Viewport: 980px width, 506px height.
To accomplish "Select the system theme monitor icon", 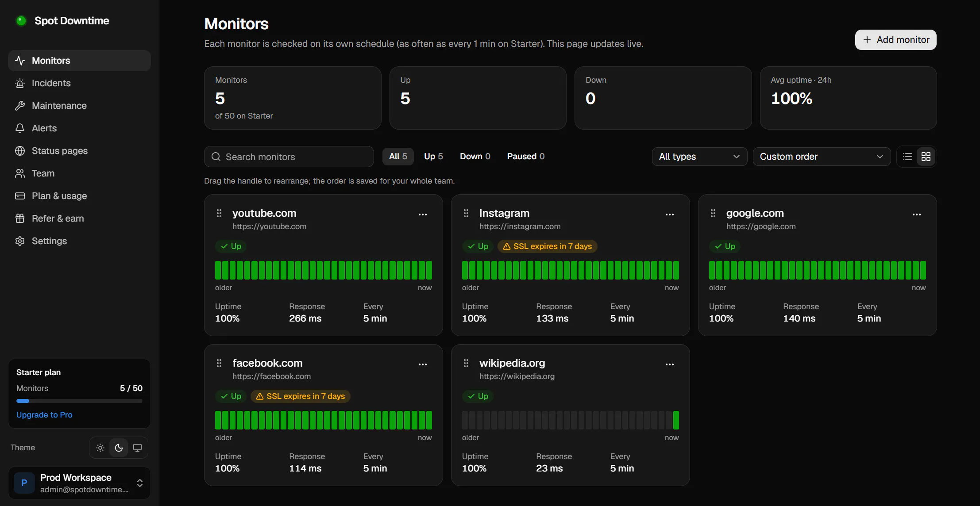I will 138,448.
